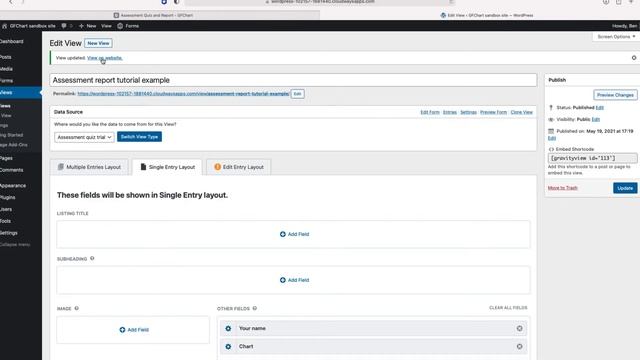Remove the Your name field
640x360 pixels.
(x=519, y=329)
